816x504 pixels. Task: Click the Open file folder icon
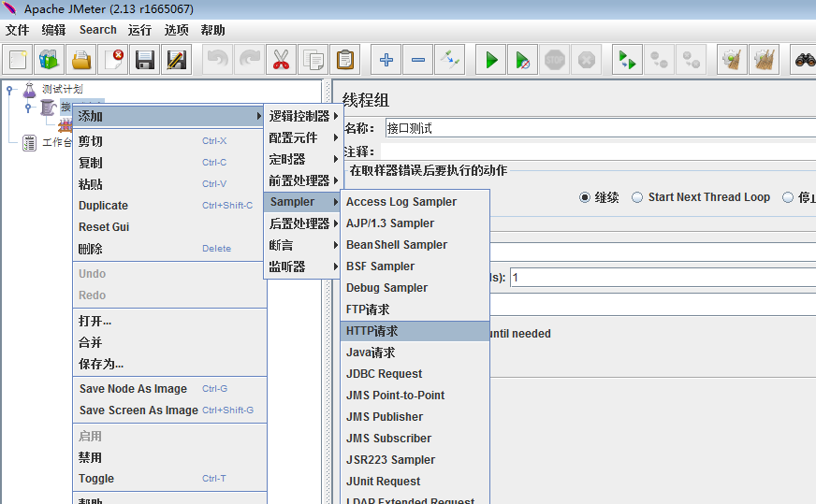click(81, 60)
